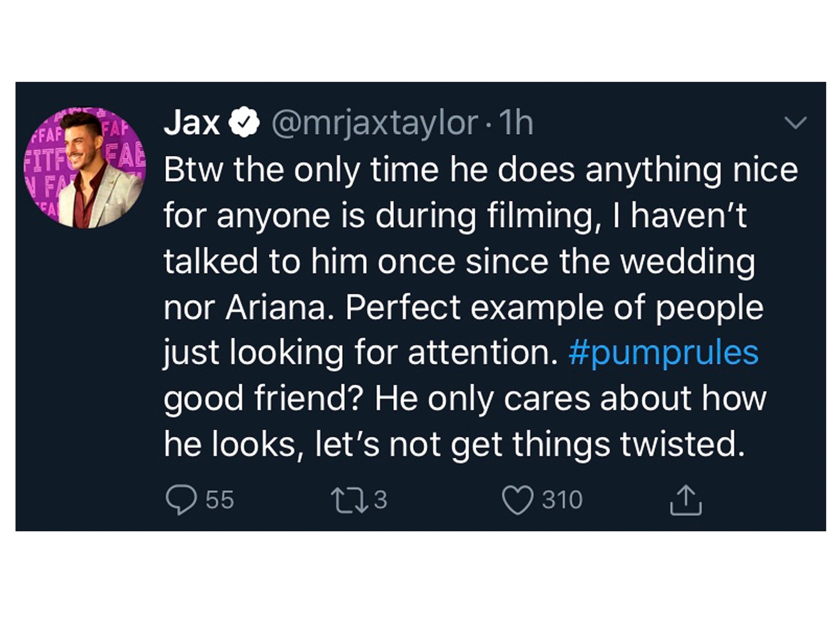The image size is (840, 635).
Task: Expand the tweet options chevron
Action: (x=795, y=122)
